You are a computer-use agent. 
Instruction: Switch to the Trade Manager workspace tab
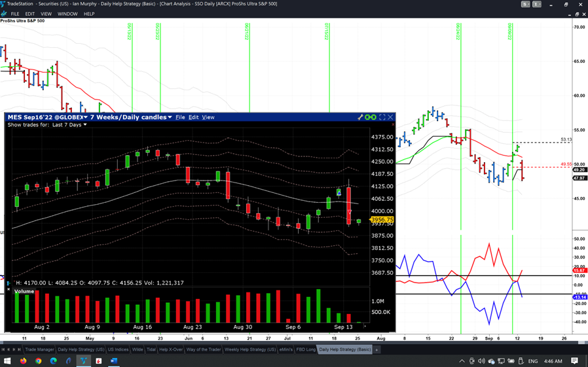point(39,349)
